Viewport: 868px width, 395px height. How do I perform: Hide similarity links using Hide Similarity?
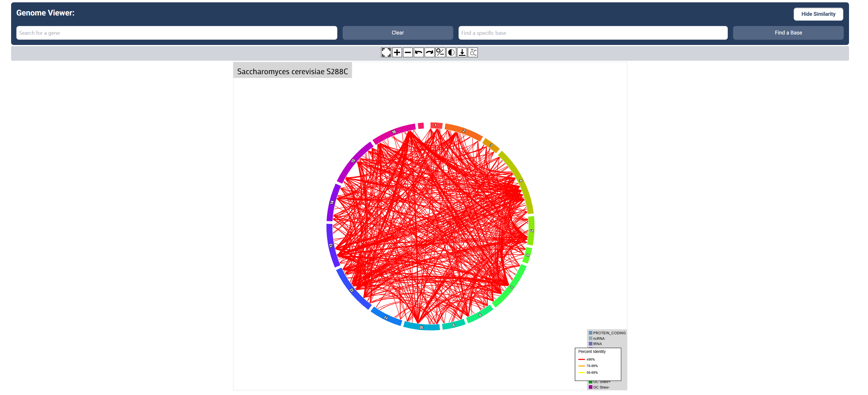tap(818, 14)
